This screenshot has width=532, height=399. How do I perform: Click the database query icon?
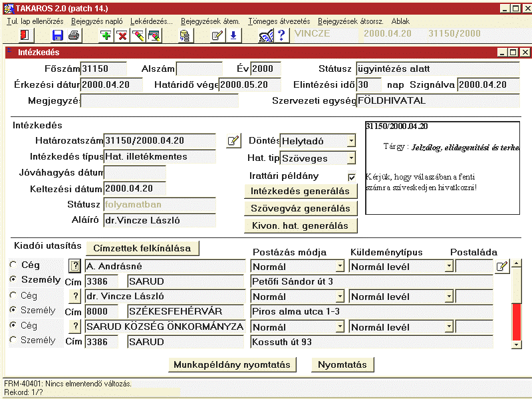[x=185, y=35]
